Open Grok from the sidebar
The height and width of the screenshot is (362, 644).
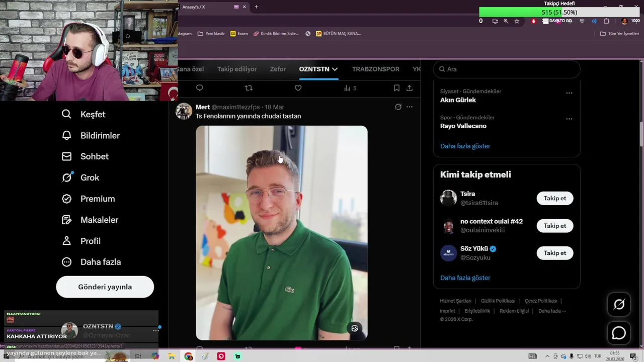pyautogui.click(x=80, y=177)
